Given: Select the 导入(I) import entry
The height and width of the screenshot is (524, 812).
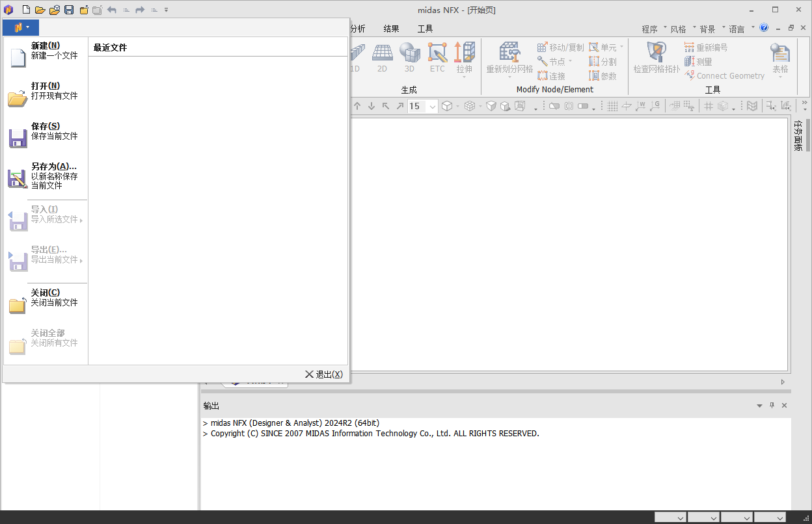Looking at the screenshot, I should point(46,217).
